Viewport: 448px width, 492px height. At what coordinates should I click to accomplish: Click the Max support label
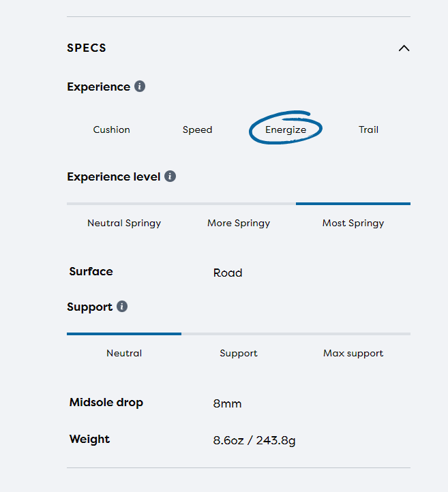click(x=353, y=353)
